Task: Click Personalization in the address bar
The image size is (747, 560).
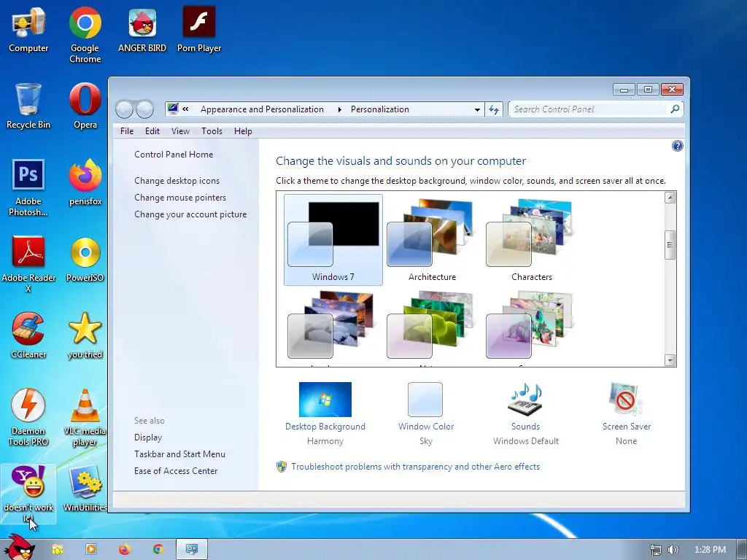Action: [379, 109]
